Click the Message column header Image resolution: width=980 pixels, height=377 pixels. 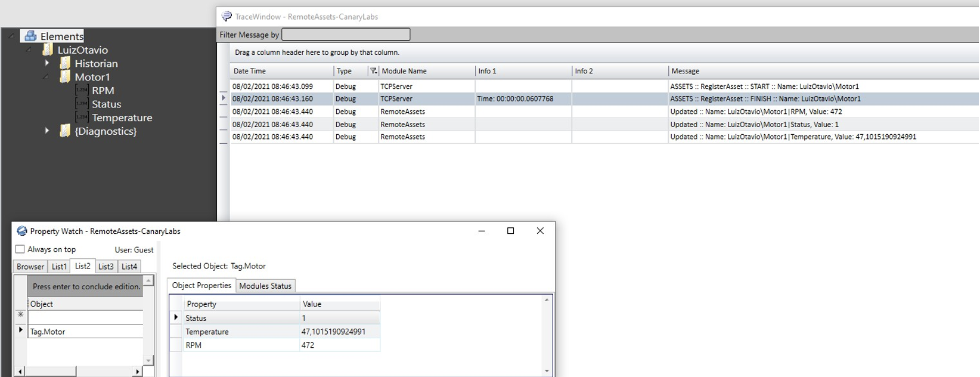pyautogui.click(x=824, y=71)
